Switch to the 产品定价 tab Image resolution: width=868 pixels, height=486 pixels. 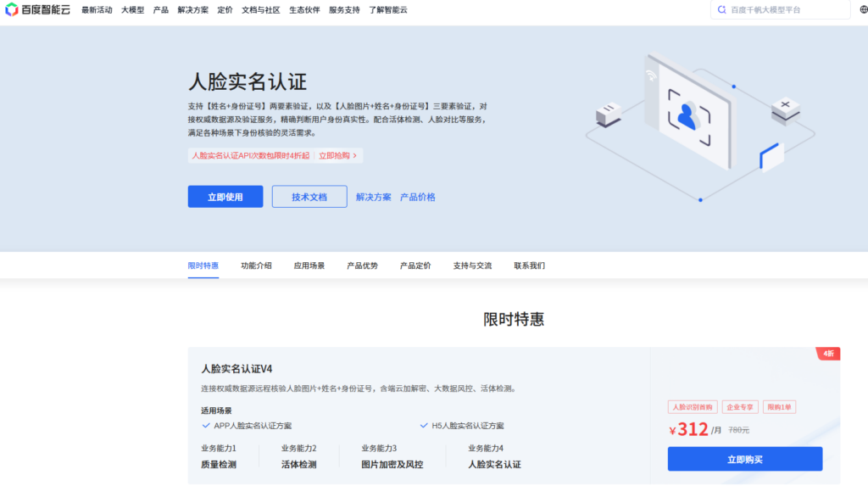(x=415, y=265)
